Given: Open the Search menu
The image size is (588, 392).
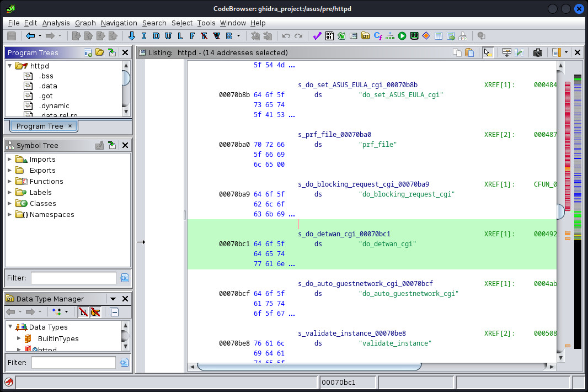Looking at the screenshot, I should 154,23.
